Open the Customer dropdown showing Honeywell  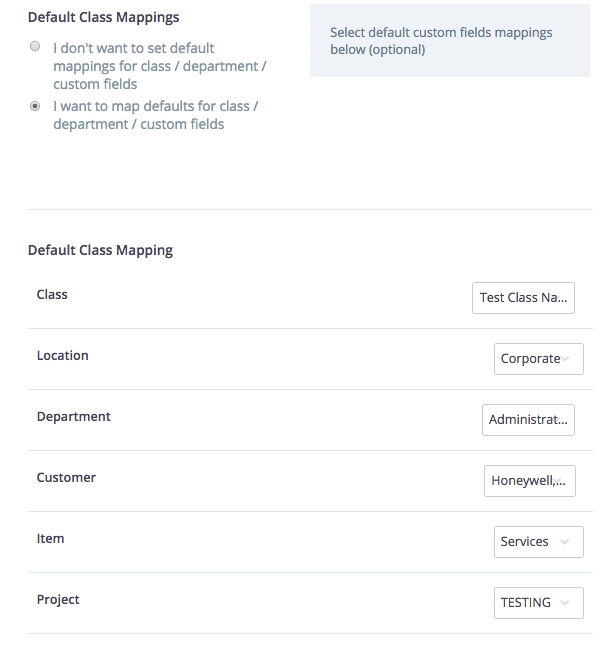[529, 481]
